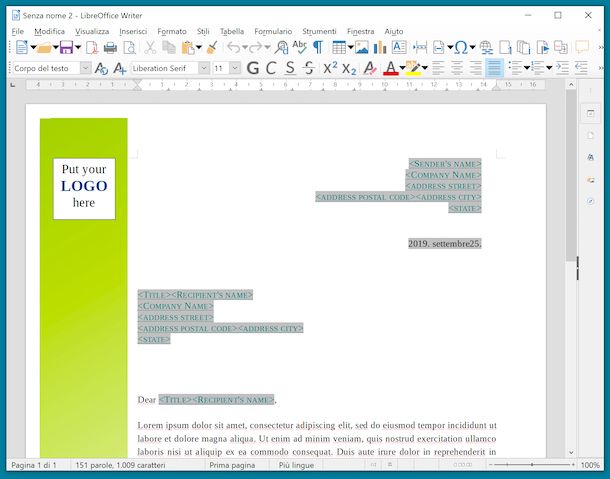
Task: Expand the Liberation Serif font dropdown
Action: [204, 68]
